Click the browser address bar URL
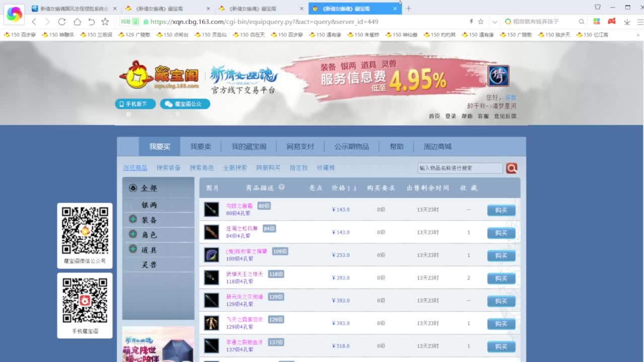The width and height of the screenshot is (644, 362). click(264, 22)
